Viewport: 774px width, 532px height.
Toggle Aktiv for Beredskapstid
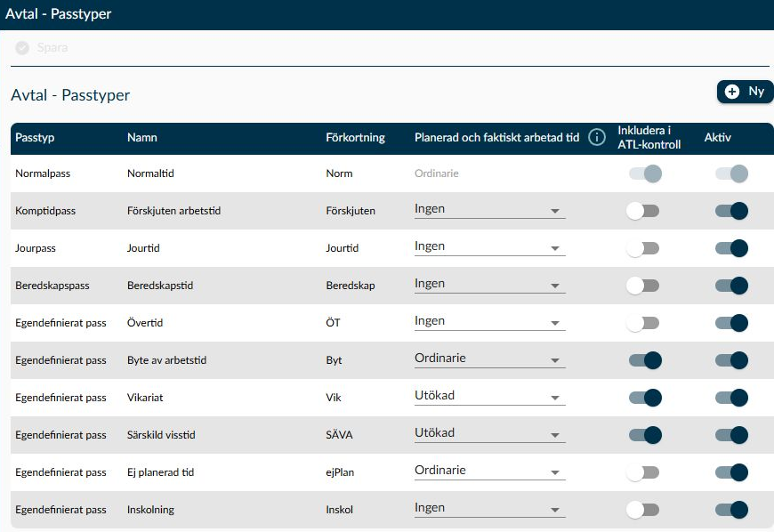point(731,286)
